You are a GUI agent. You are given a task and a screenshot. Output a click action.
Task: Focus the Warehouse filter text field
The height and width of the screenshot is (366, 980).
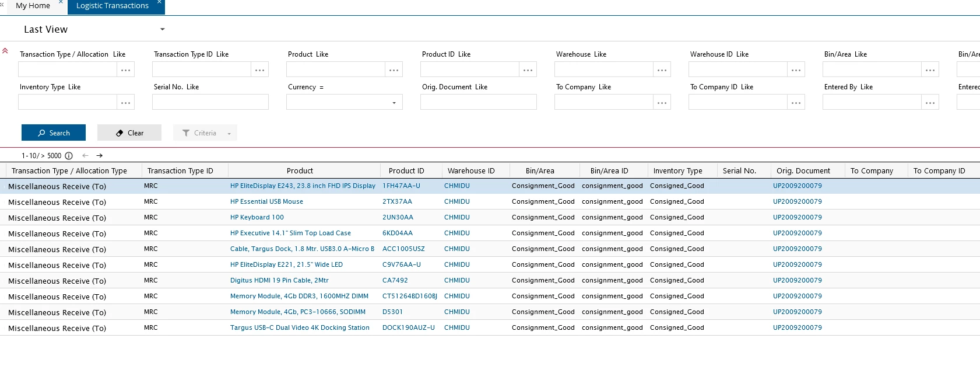[x=604, y=69]
